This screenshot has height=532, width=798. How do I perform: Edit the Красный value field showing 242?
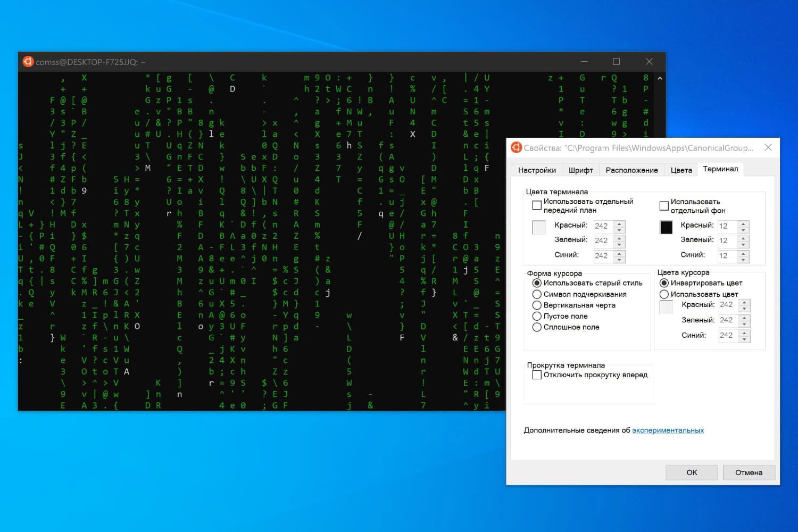pyautogui.click(x=603, y=225)
